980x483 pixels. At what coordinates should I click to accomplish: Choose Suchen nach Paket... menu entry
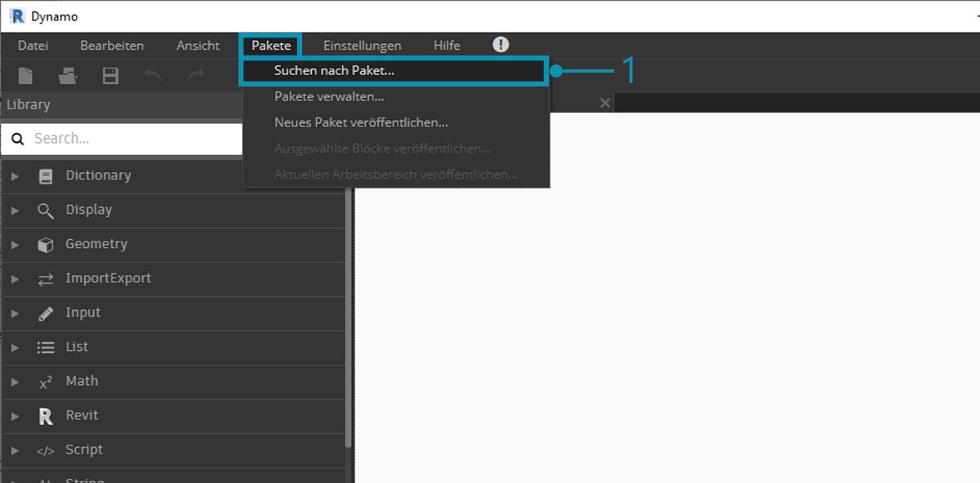[x=394, y=71]
